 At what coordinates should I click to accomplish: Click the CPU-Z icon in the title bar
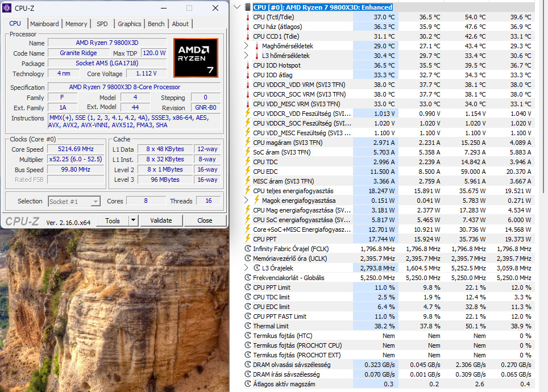(6, 8)
